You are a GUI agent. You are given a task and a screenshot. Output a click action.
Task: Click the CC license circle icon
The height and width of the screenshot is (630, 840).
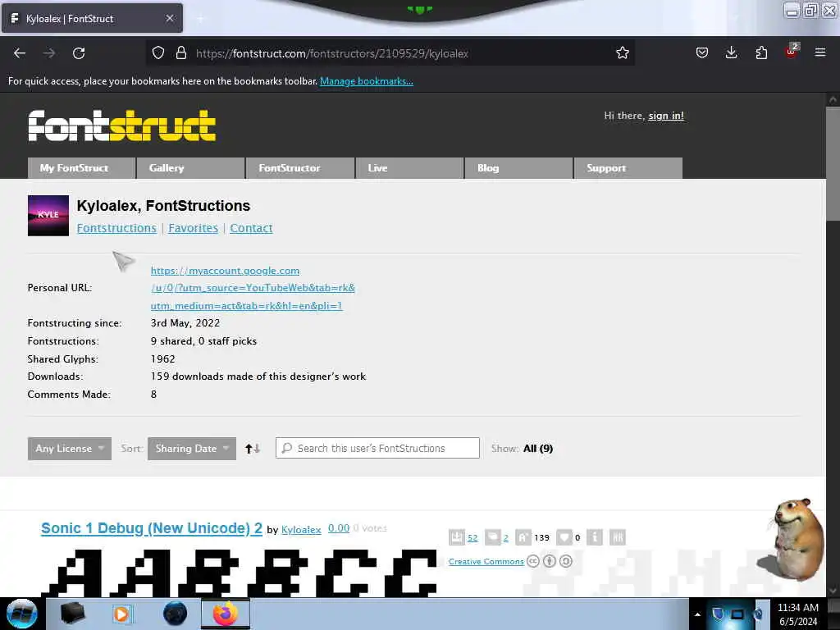(x=533, y=561)
